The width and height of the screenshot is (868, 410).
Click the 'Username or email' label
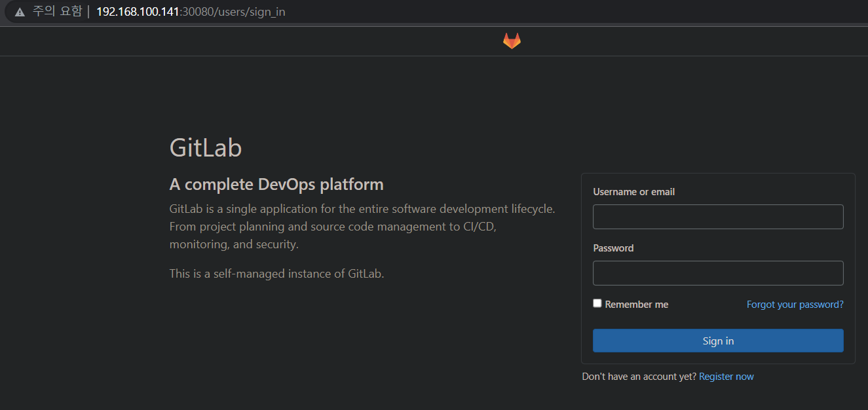633,192
